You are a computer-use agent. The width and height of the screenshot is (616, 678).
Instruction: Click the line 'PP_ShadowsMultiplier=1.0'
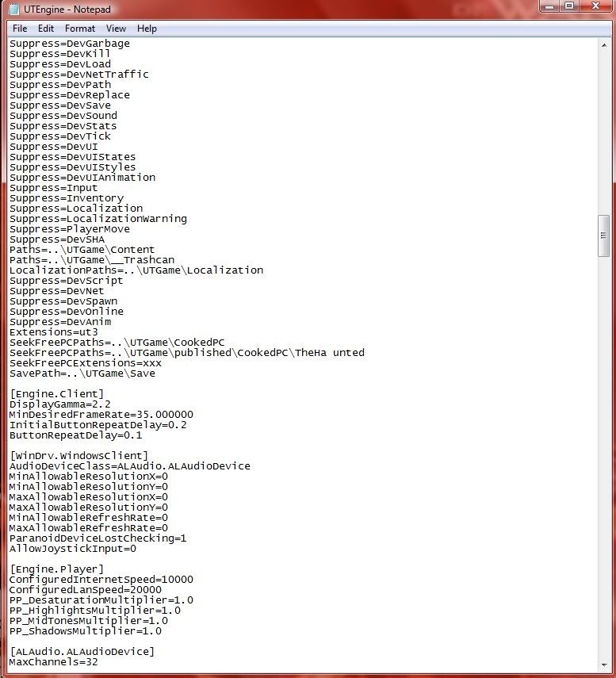tap(86, 631)
